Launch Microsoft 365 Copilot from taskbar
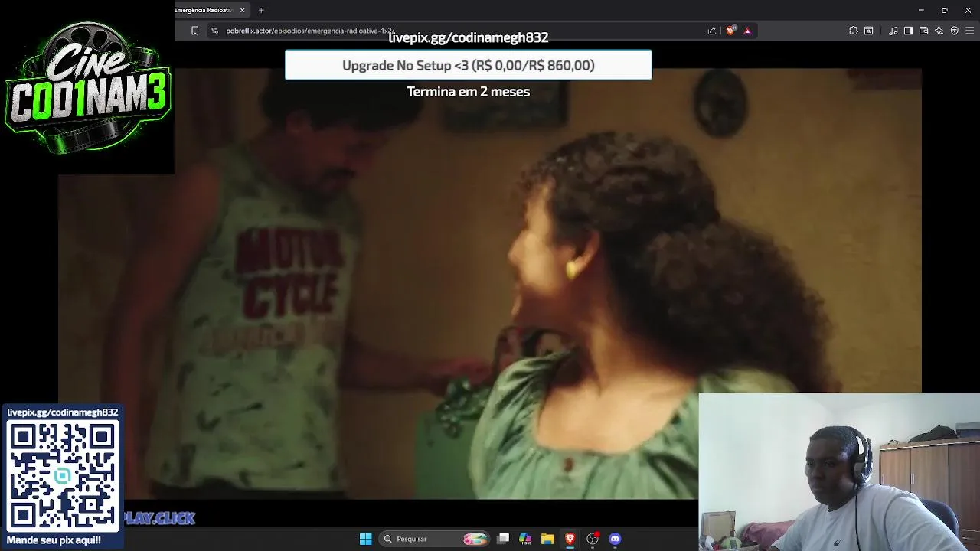The height and width of the screenshot is (551, 980). coord(525,539)
